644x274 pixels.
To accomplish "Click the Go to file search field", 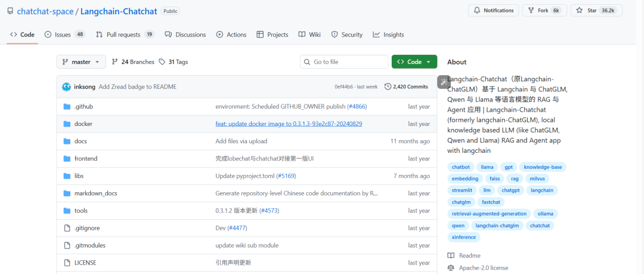I will [344, 61].
